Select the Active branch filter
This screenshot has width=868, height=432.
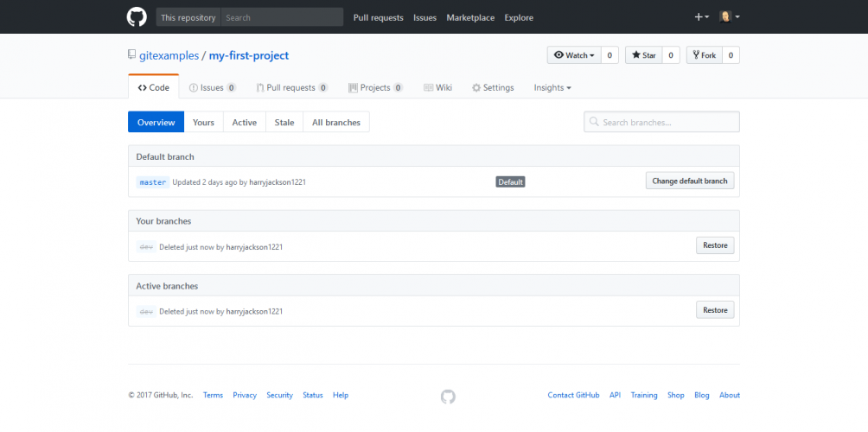pos(244,122)
